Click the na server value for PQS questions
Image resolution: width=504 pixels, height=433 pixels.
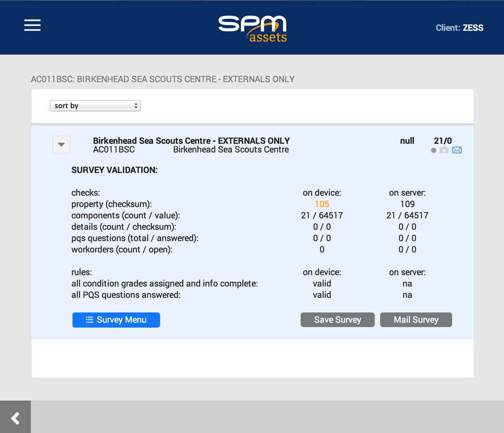coord(407,295)
